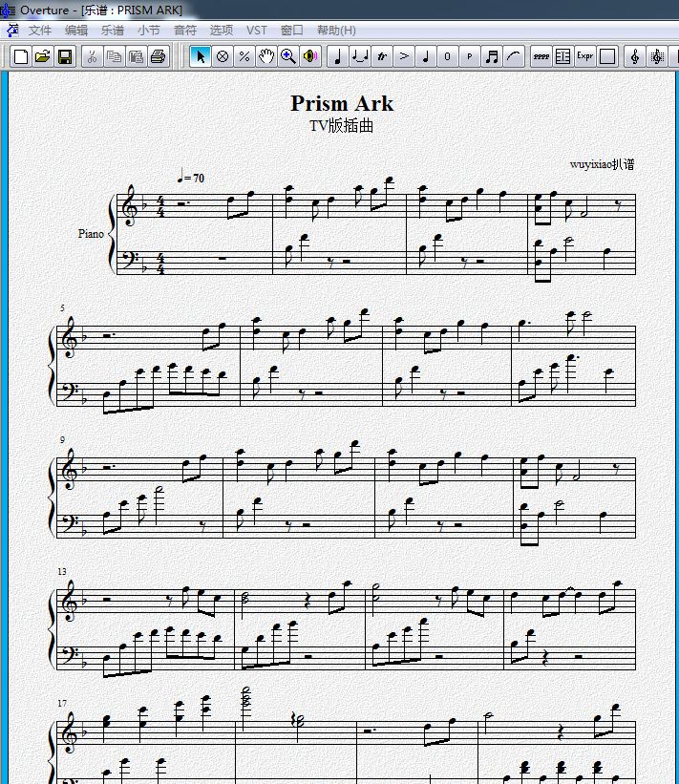Open the barline and repeat palette
Screen dimensions: 679x784
pos(563,56)
